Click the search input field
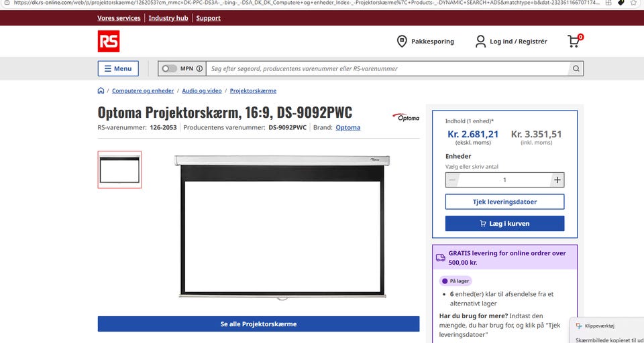This screenshot has width=644, height=343. pyautogui.click(x=387, y=68)
